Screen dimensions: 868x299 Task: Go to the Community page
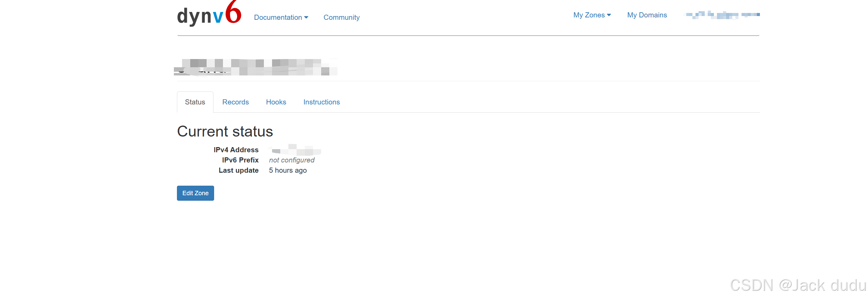click(x=341, y=17)
